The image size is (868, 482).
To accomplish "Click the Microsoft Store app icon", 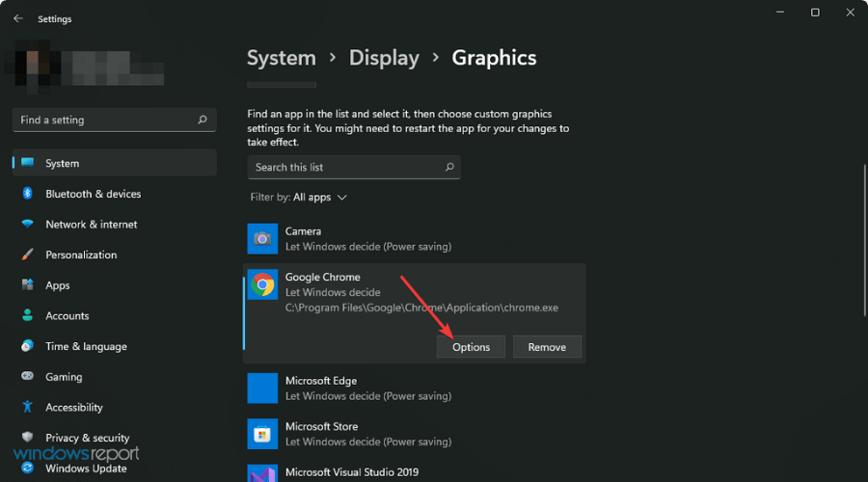I will tap(262, 434).
